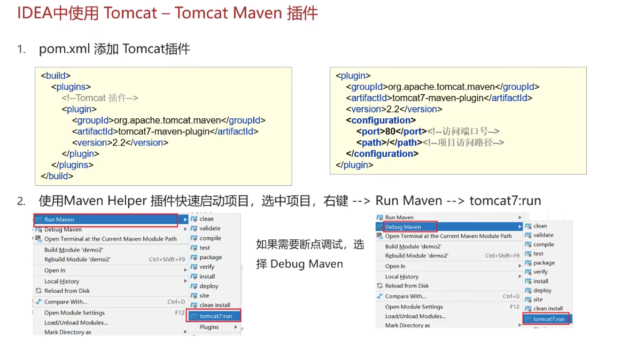The height and width of the screenshot is (342, 644).
Task: Click debug icon beside install in Debug Maven submenu
Action: (x=529, y=281)
